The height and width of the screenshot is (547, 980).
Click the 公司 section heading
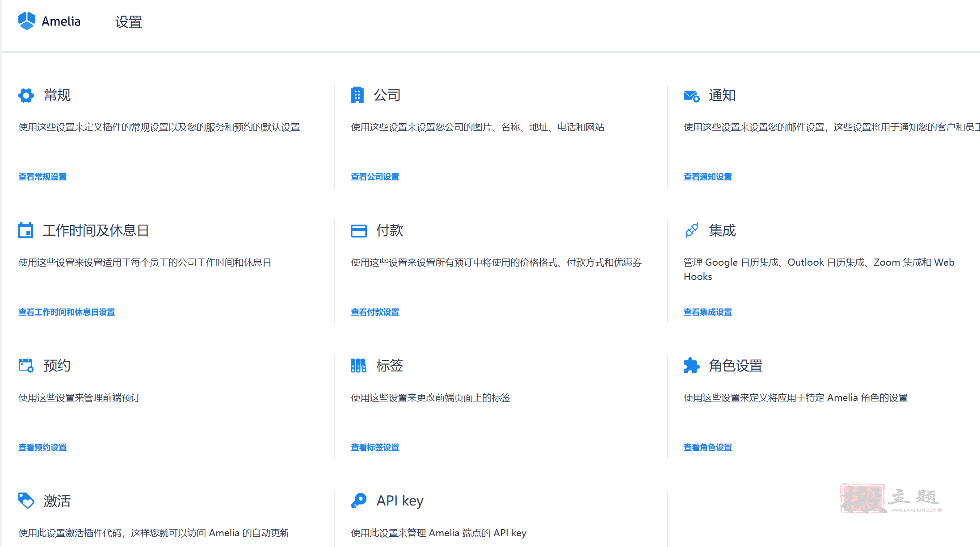click(x=387, y=95)
